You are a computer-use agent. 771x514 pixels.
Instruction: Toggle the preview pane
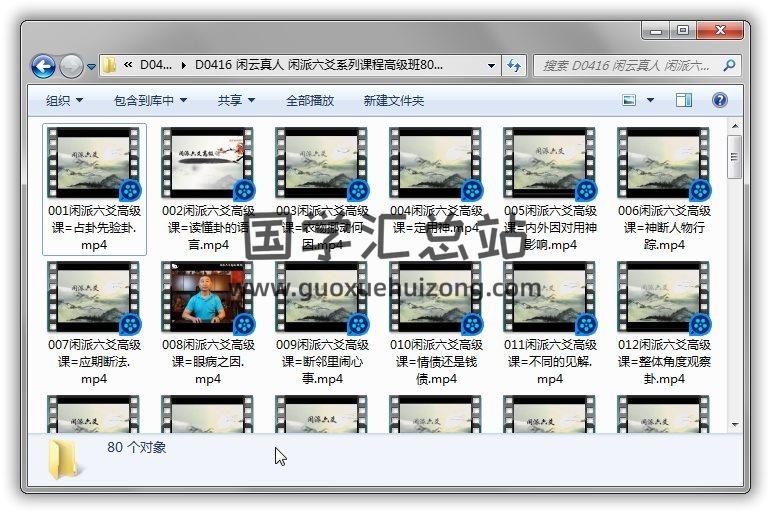coord(684,100)
